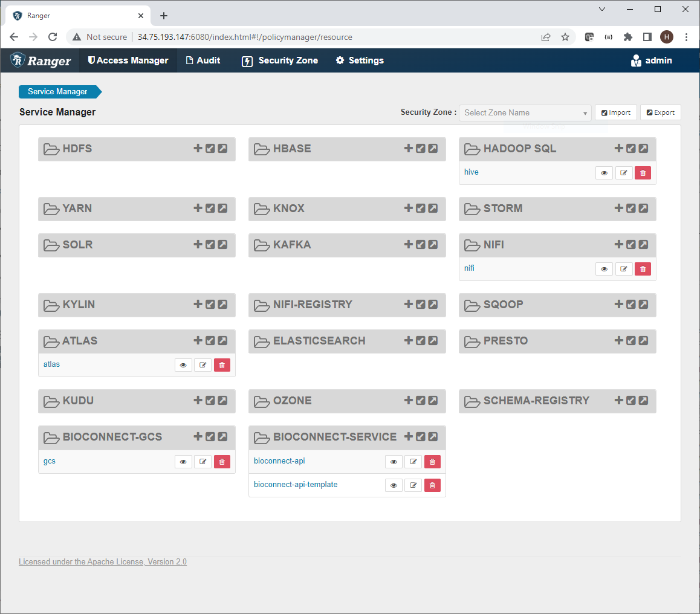View policies for the bioconnect-api service
700x614 pixels.
click(394, 461)
